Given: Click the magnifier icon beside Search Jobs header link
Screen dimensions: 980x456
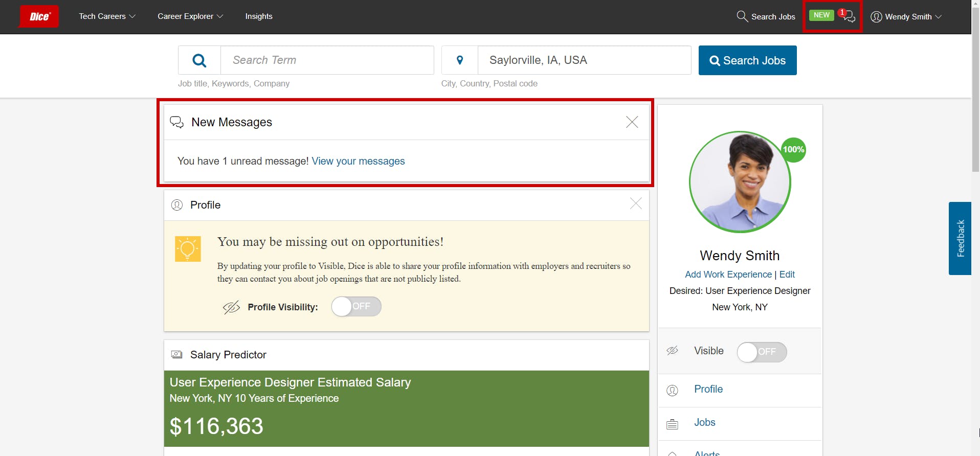Looking at the screenshot, I should [x=742, y=16].
